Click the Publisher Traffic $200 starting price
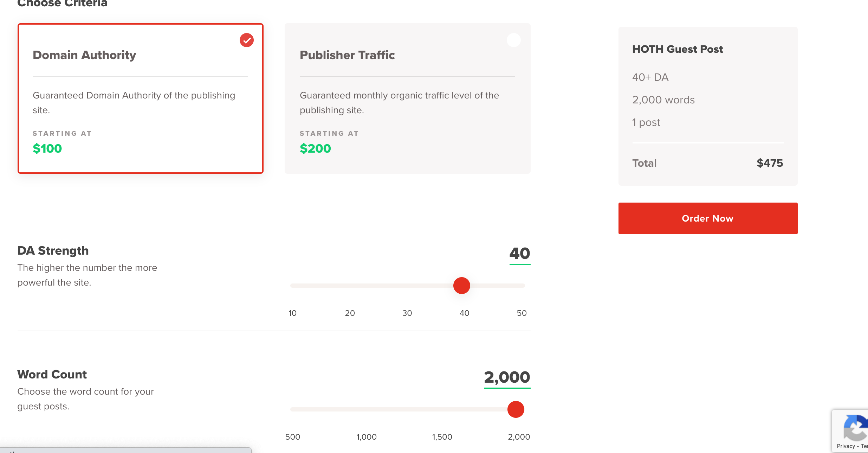This screenshot has width=868, height=453. pyautogui.click(x=315, y=148)
